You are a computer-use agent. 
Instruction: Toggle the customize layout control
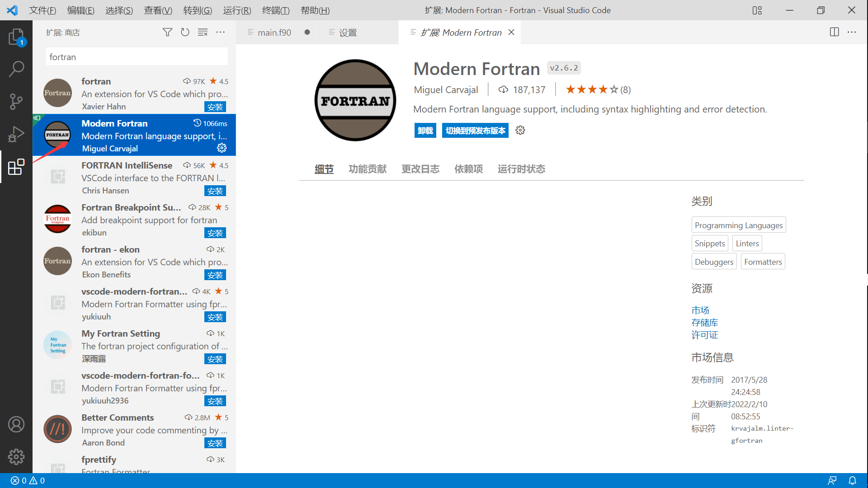point(757,10)
